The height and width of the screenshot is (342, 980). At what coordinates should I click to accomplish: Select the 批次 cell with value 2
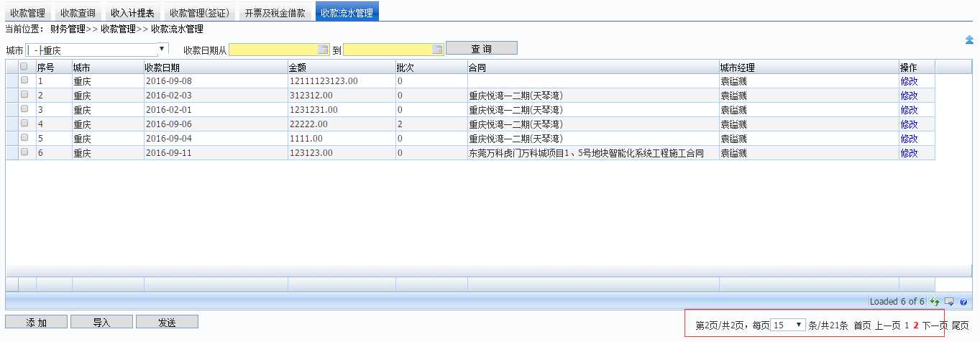(x=431, y=124)
